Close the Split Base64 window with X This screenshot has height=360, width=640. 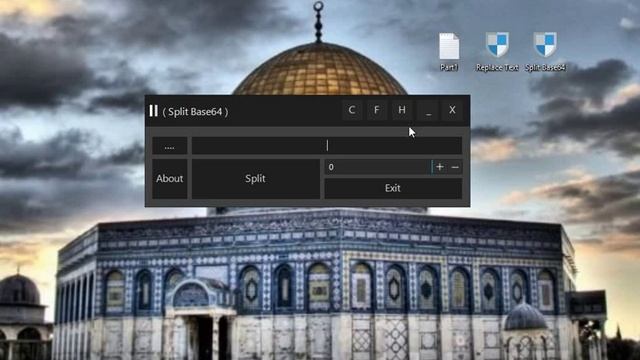[452, 110]
